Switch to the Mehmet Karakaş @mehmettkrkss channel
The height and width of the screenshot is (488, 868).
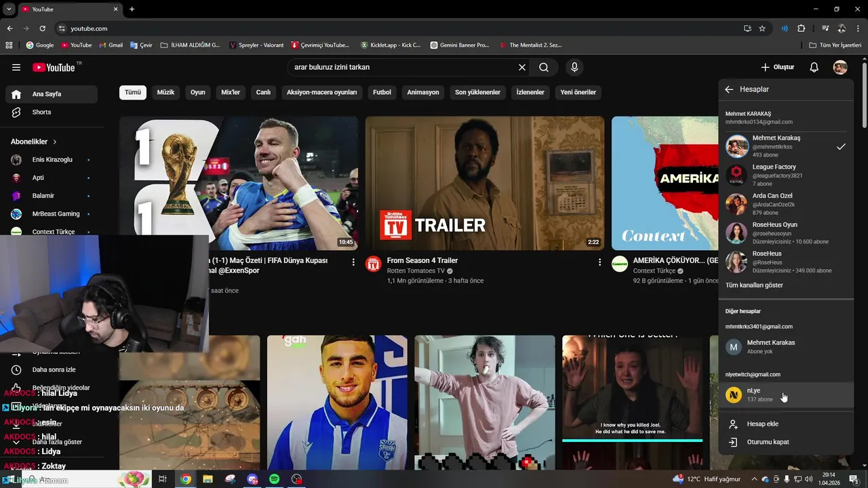pyautogui.click(x=786, y=146)
